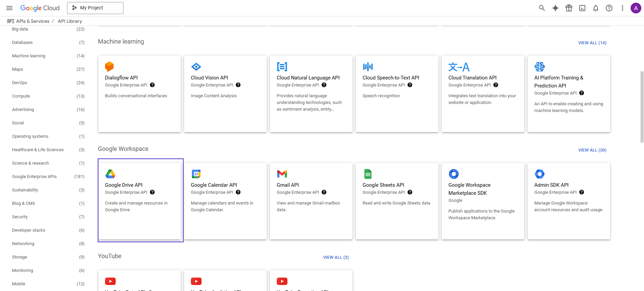Screen dimensions: 644x291
Task: Open the Gmail API card
Action: coord(311,200)
